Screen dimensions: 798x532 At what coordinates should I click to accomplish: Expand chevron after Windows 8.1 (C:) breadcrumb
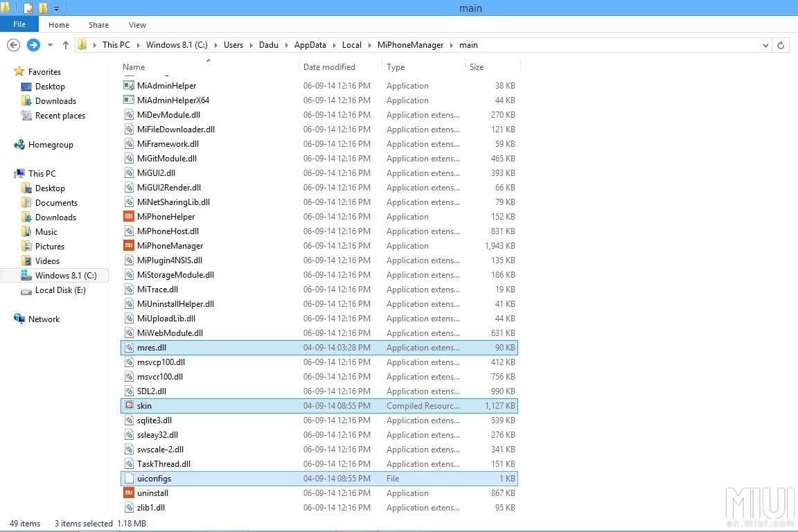click(216, 45)
